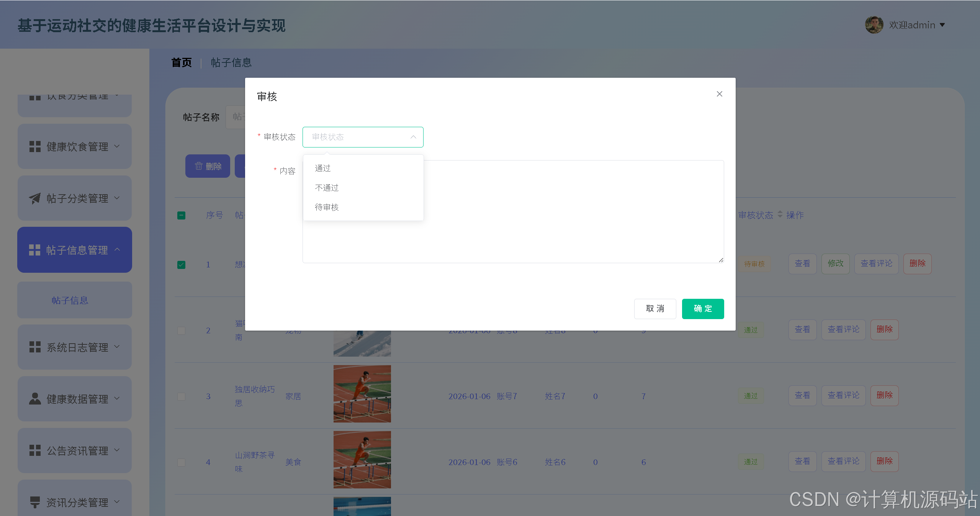Click 查看 button in row 4
This screenshot has height=516, width=980.
802,461
